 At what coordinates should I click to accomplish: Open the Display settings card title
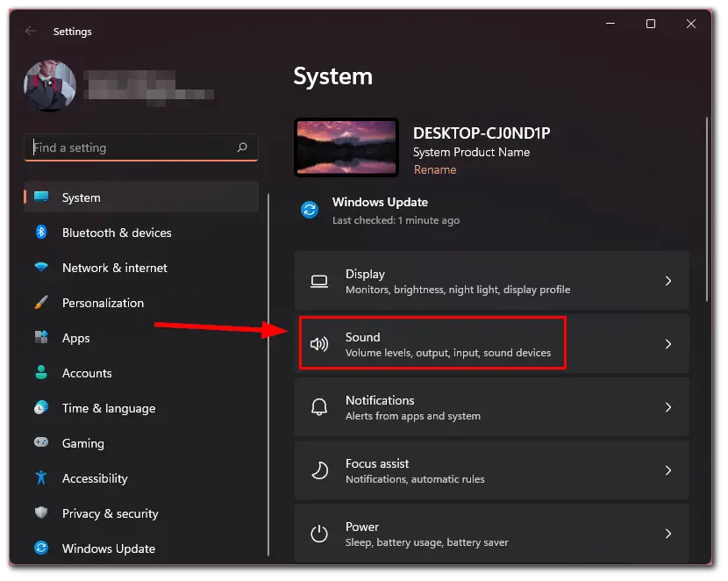[365, 274]
